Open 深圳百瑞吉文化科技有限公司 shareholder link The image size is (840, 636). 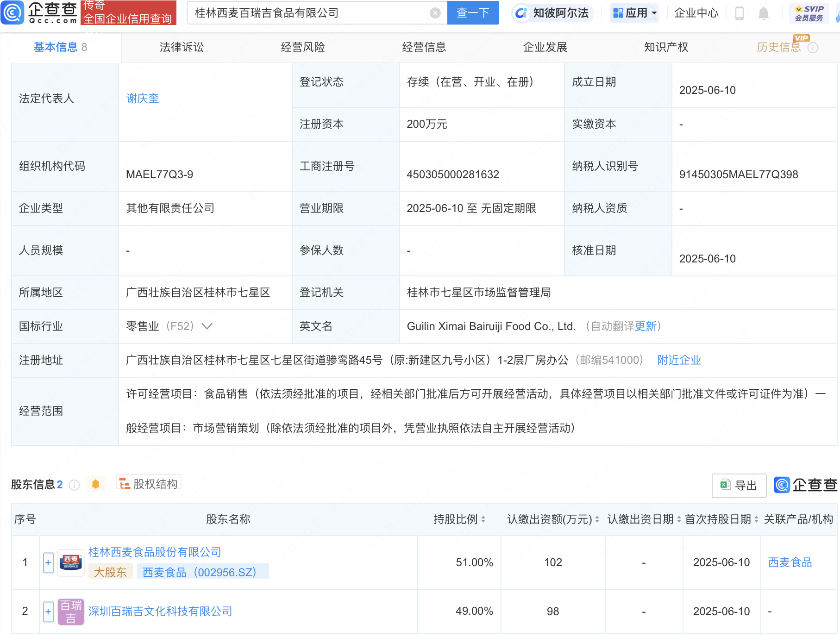pyautogui.click(x=160, y=611)
